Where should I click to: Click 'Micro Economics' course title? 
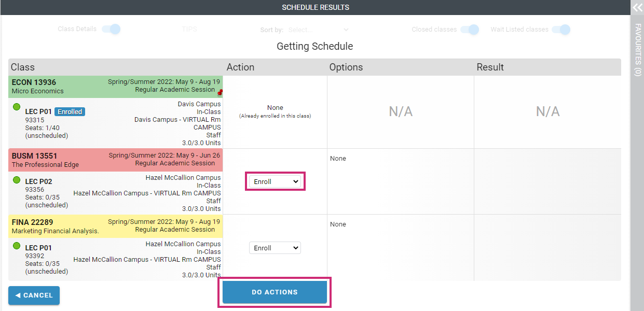pyautogui.click(x=37, y=91)
